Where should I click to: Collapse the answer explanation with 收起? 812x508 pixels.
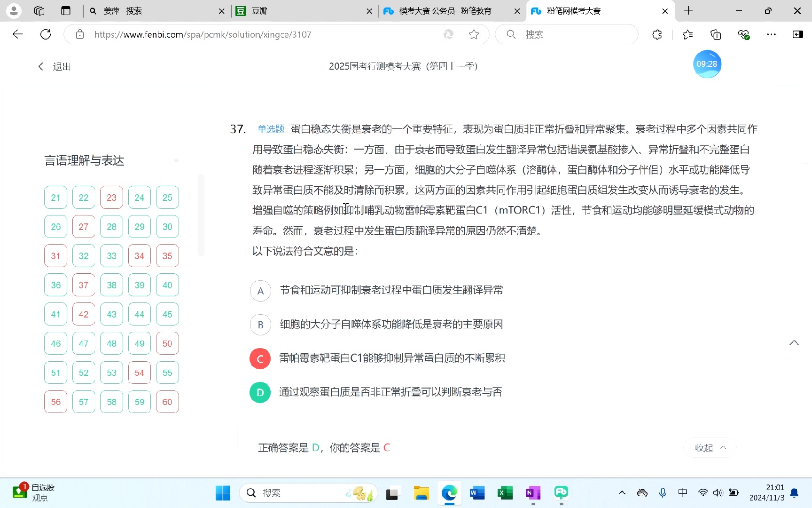click(x=710, y=448)
